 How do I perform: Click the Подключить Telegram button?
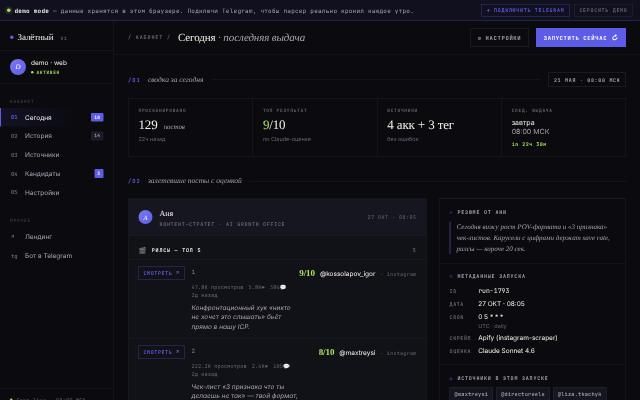point(525,10)
